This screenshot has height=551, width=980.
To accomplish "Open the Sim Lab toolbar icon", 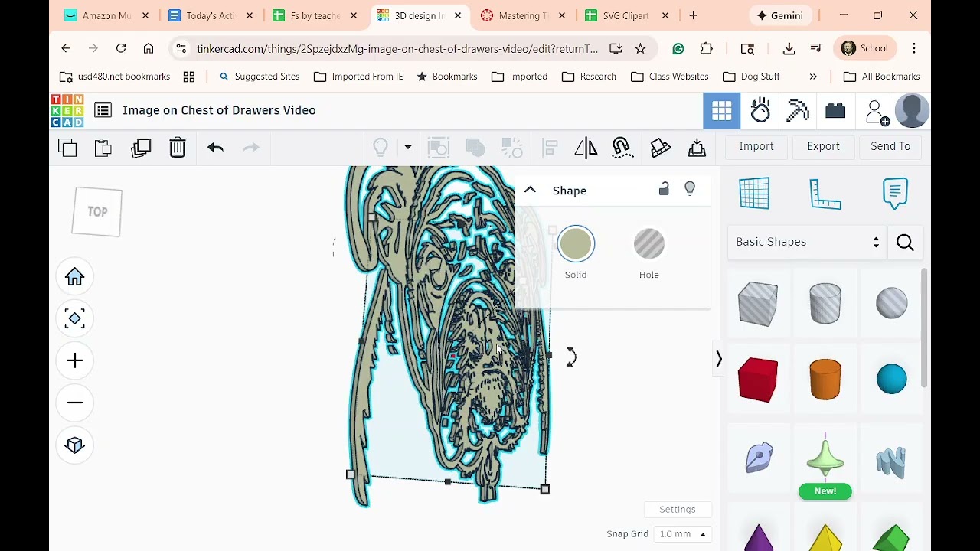I will point(660,148).
